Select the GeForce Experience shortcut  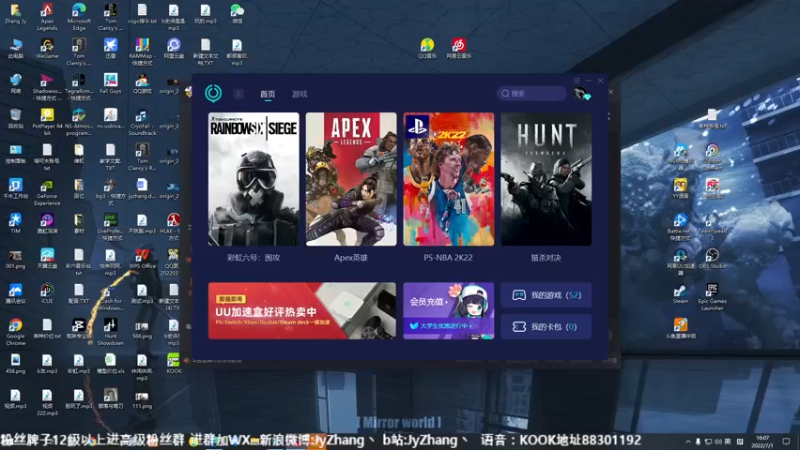pyautogui.click(x=47, y=192)
